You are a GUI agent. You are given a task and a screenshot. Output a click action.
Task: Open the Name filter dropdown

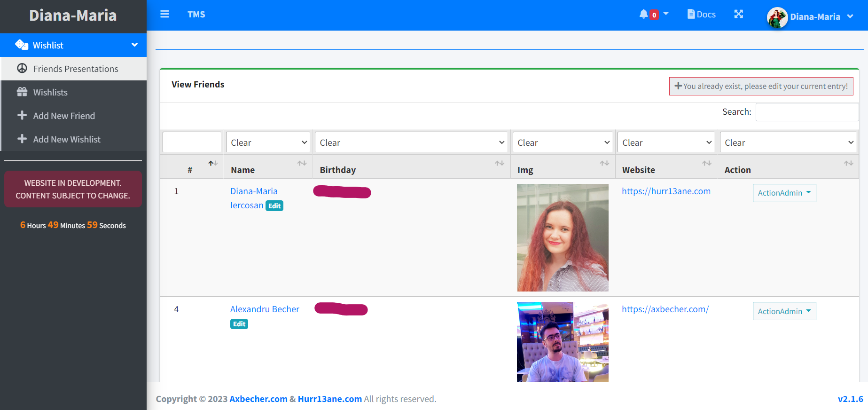click(268, 142)
